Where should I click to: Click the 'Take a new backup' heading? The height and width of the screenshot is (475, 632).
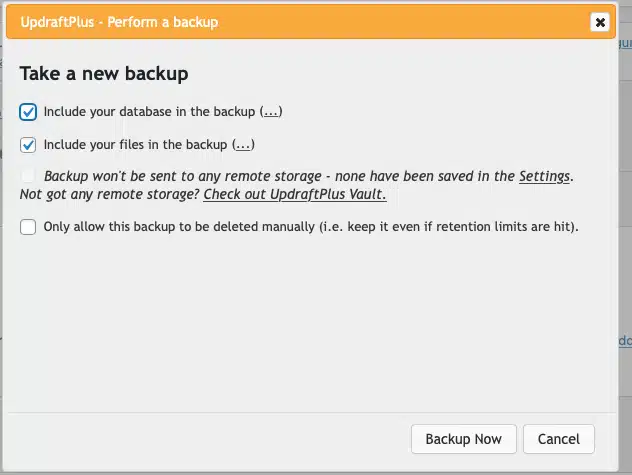[x=104, y=74]
